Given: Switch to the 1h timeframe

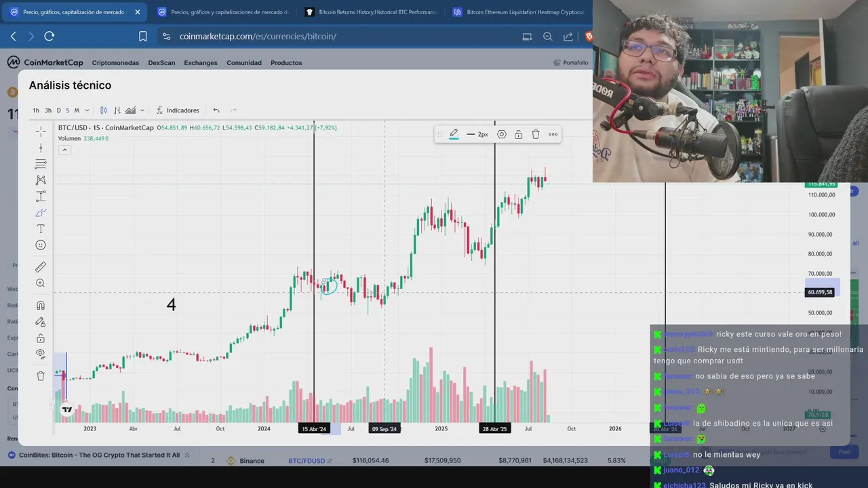Looking at the screenshot, I should click(36, 110).
